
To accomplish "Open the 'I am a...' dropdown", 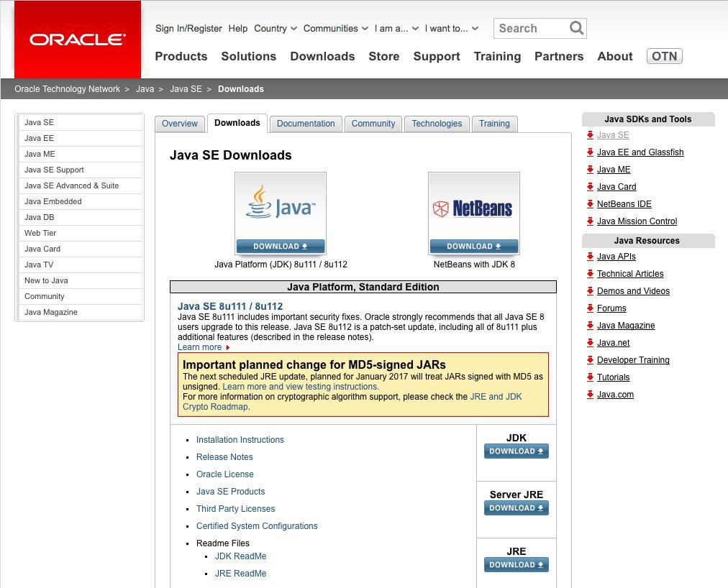I will (396, 28).
